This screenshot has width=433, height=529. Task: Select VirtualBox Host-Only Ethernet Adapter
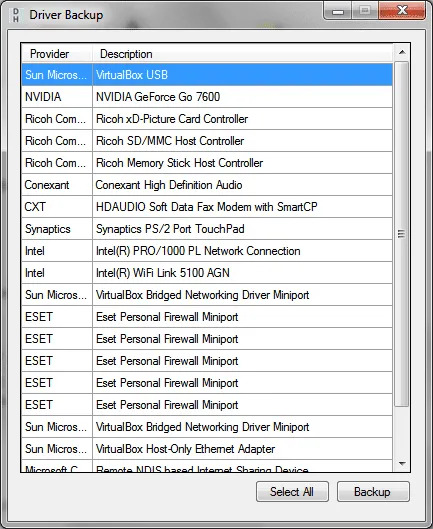[207, 449]
